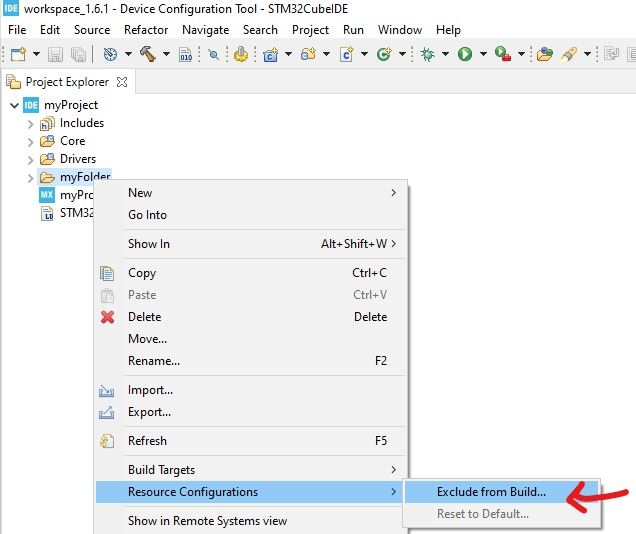636x534 pixels.
Task: Click the New file toolbar icon
Action: [19, 54]
